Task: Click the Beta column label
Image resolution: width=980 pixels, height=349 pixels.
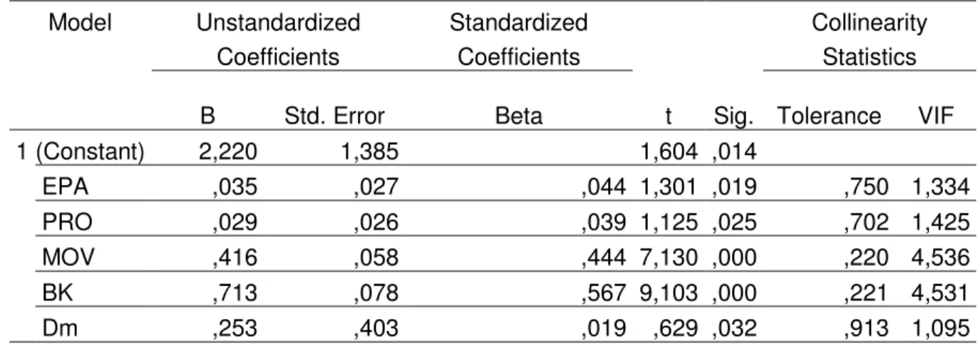Action: pyautogui.click(x=518, y=117)
